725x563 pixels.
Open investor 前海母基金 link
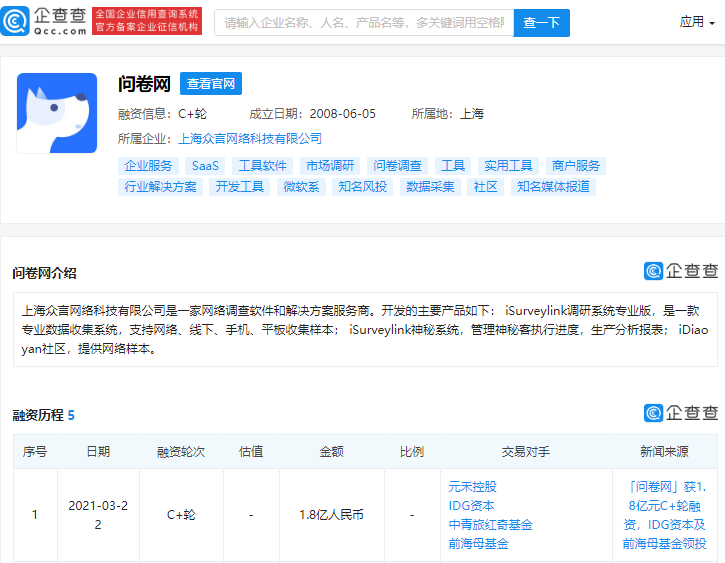(478, 544)
